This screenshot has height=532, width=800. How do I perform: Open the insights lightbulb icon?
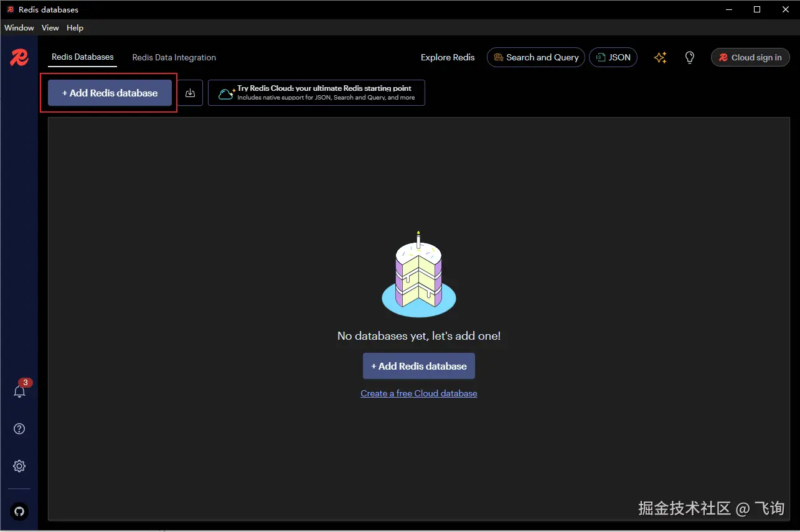point(690,57)
